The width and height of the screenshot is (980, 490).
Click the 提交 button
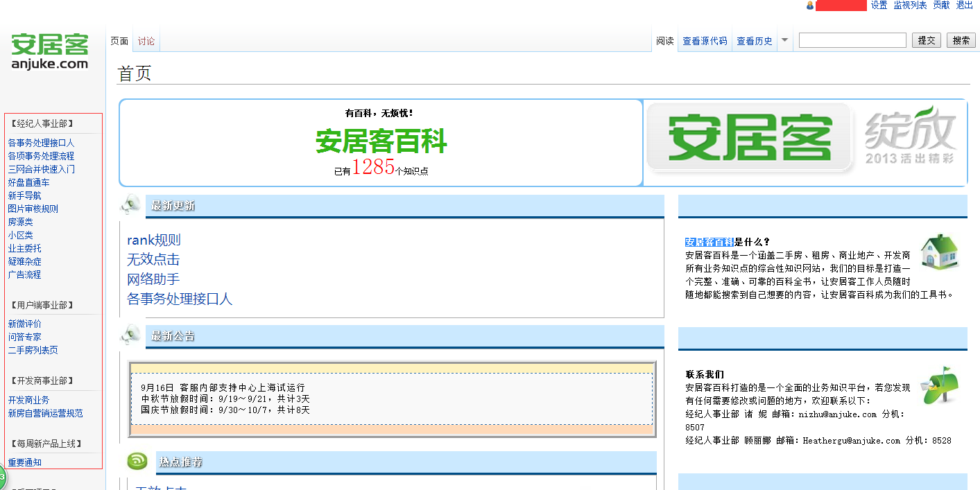[x=927, y=40]
